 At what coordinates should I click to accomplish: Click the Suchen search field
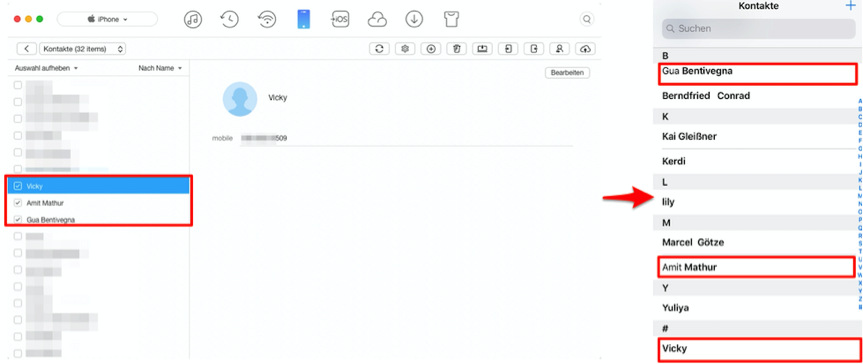pos(758,29)
